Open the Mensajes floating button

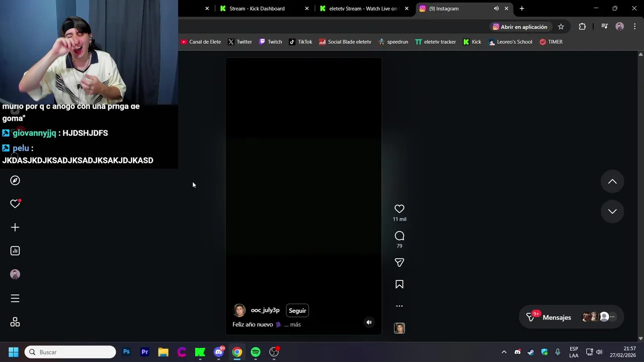(571, 317)
